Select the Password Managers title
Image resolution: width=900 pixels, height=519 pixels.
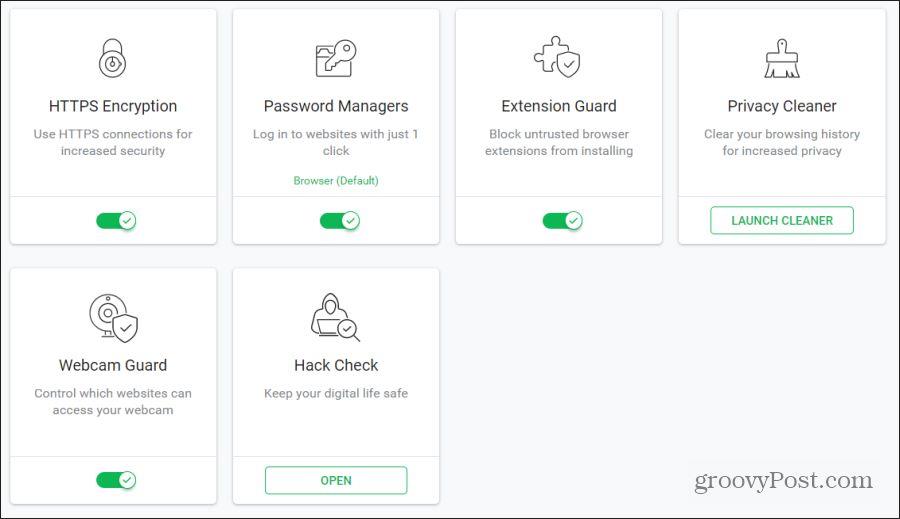coord(336,106)
